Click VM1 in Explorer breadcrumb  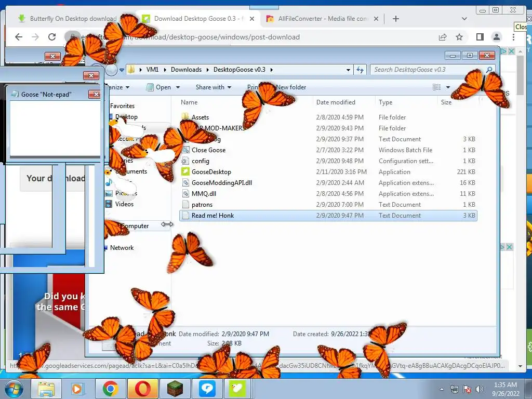[152, 70]
